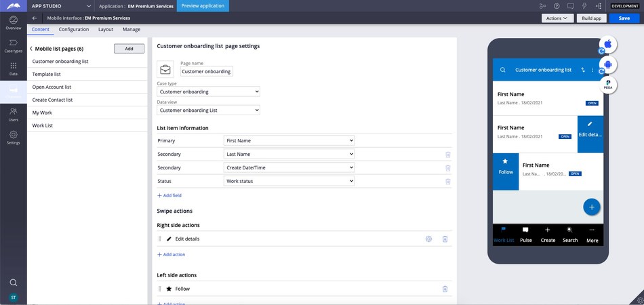This screenshot has height=305, width=644.
Task: Click the help question mark icon
Action: 557,5
